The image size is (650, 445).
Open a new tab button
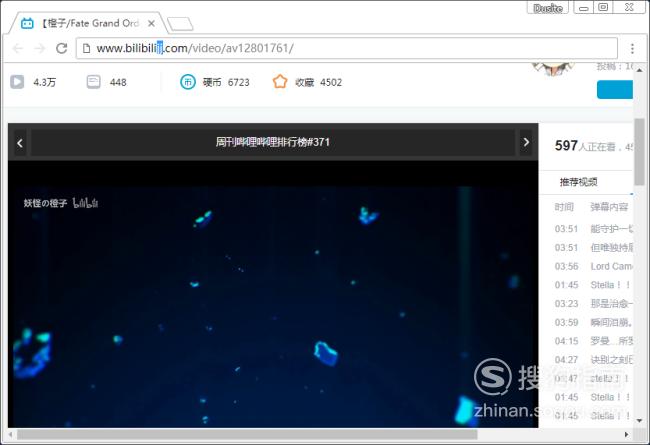pyautogui.click(x=179, y=24)
